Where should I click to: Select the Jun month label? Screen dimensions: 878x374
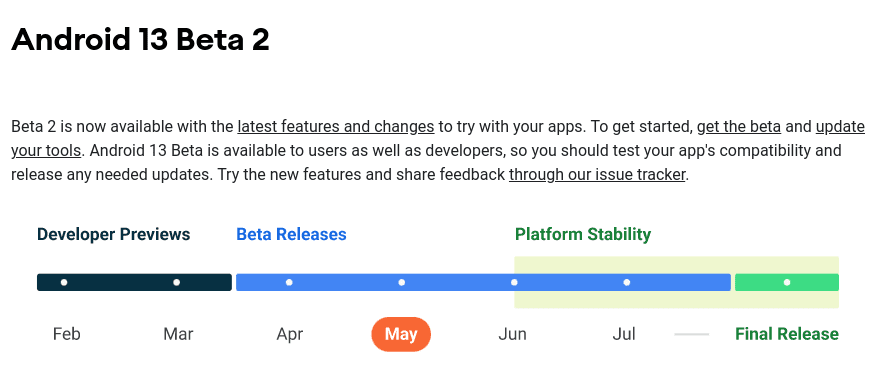512,334
